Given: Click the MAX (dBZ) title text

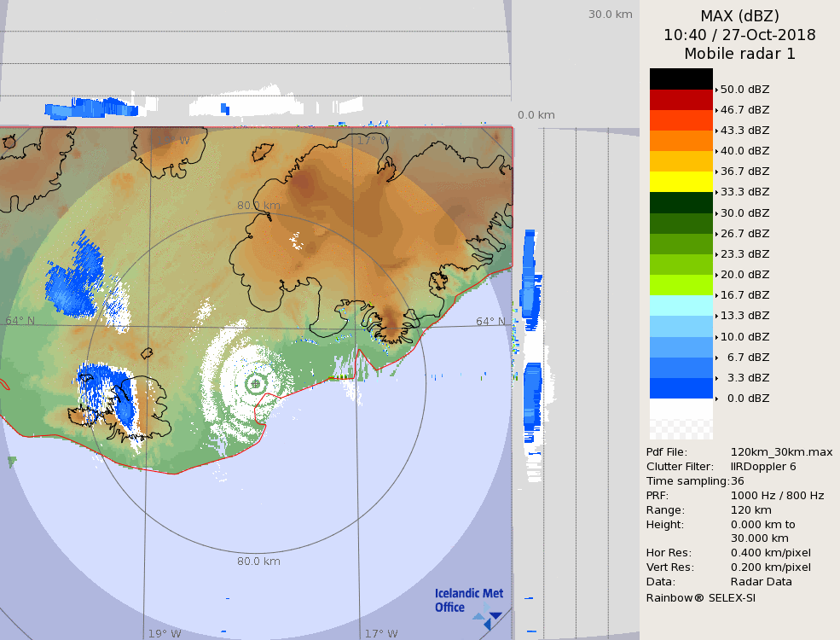Looking at the screenshot, I should (739, 15).
